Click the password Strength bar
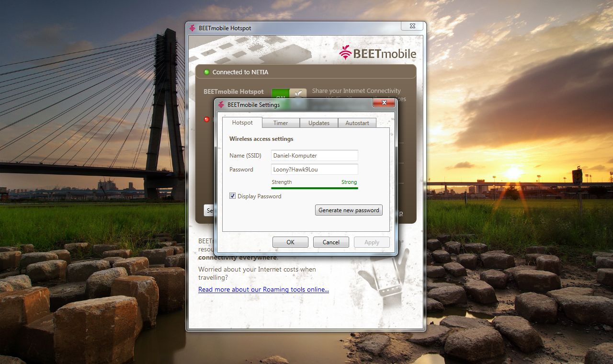Viewport: 613px width, 364px height. click(x=315, y=188)
